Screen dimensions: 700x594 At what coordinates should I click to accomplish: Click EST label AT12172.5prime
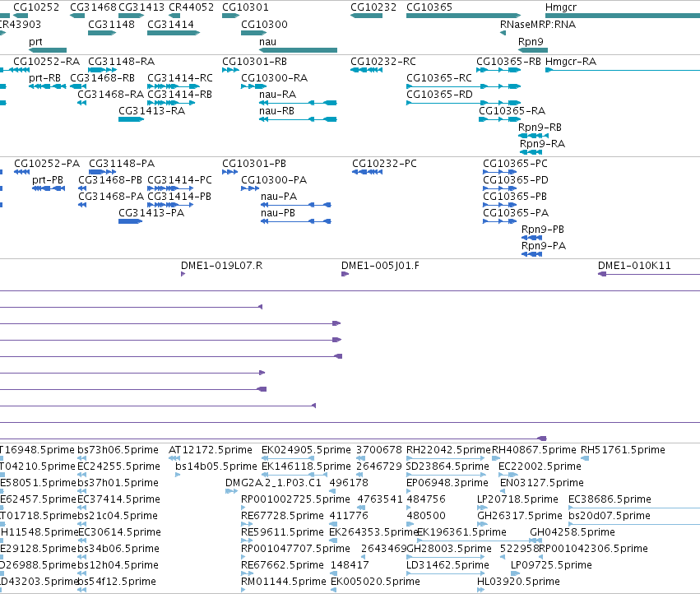pos(211,450)
